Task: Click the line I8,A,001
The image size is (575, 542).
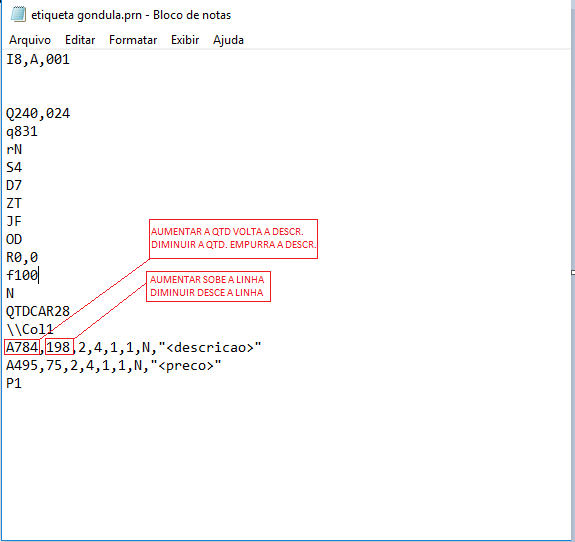Action: tap(38, 59)
